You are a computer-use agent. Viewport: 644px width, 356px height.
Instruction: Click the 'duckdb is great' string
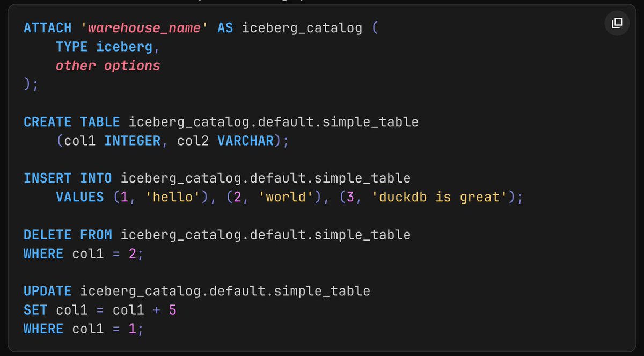(x=438, y=197)
